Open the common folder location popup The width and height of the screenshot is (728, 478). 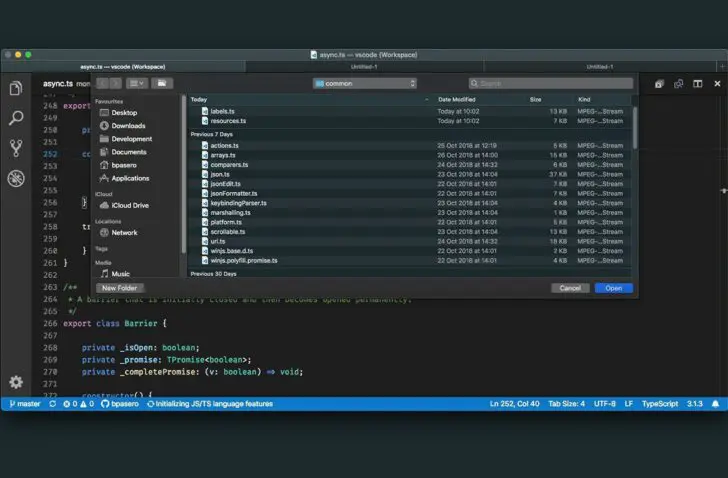pyautogui.click(x=364, y=84)
